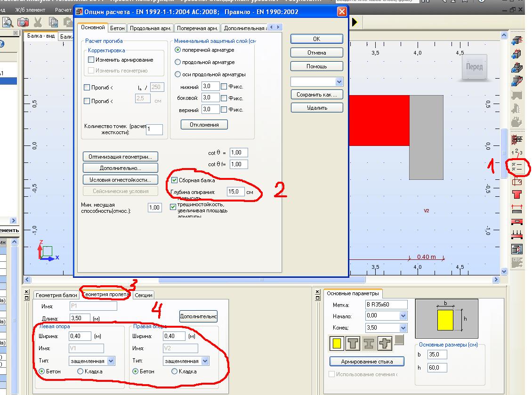Open the 'Продольная арм.' tab
This screenshot has height=395, width=532.
150,28
